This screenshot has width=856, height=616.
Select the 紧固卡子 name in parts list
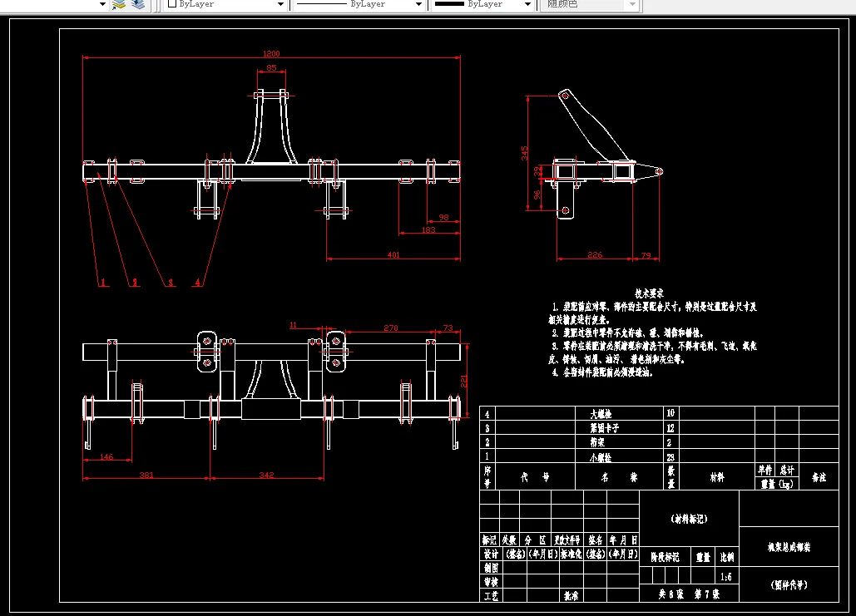click(604, 428)
